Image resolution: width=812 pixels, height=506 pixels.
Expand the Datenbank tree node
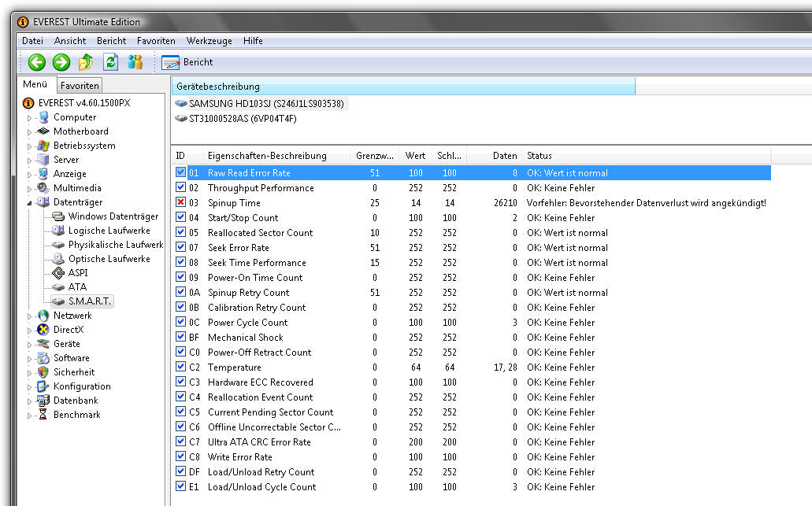pos(29,401)
